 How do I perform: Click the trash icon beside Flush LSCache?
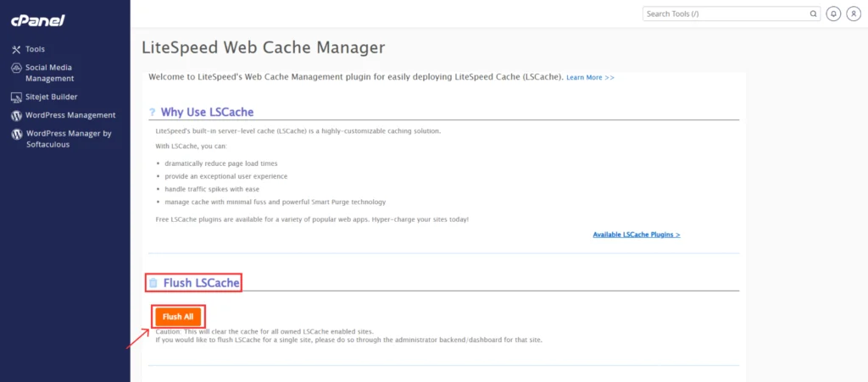pyautogui.click(x=153, y=283)
